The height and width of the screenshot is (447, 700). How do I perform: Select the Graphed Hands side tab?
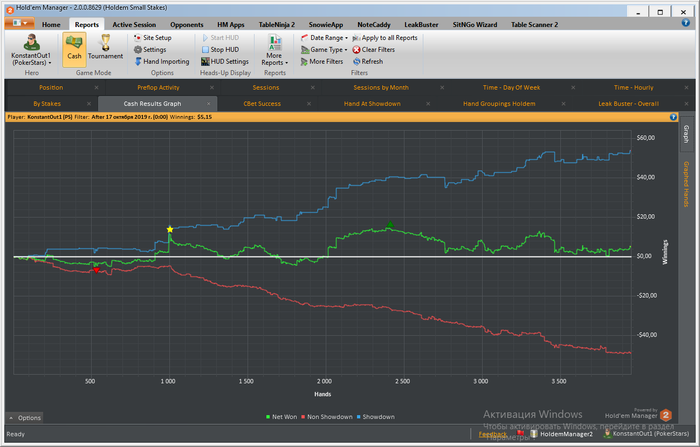[x=686, y=184]
